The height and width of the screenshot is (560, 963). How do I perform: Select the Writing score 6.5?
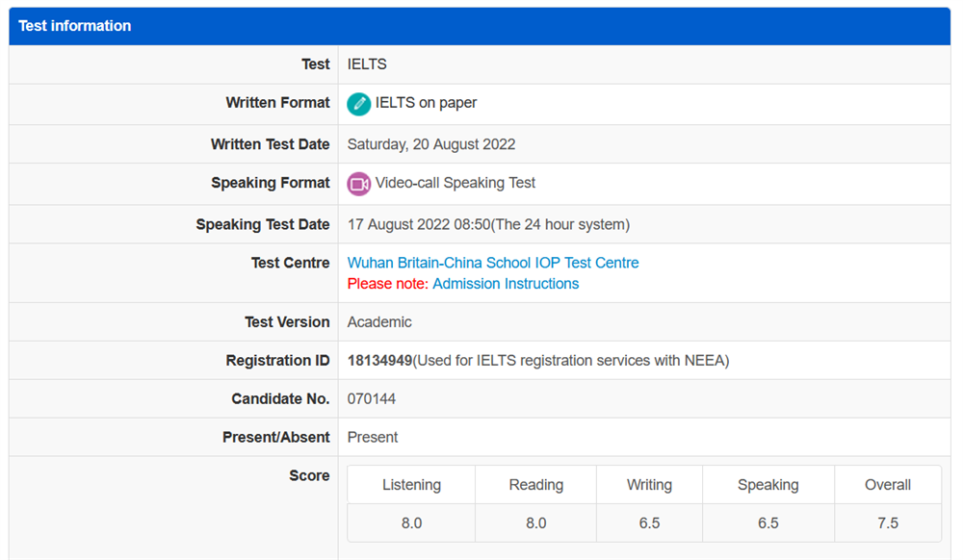(649, 522)
